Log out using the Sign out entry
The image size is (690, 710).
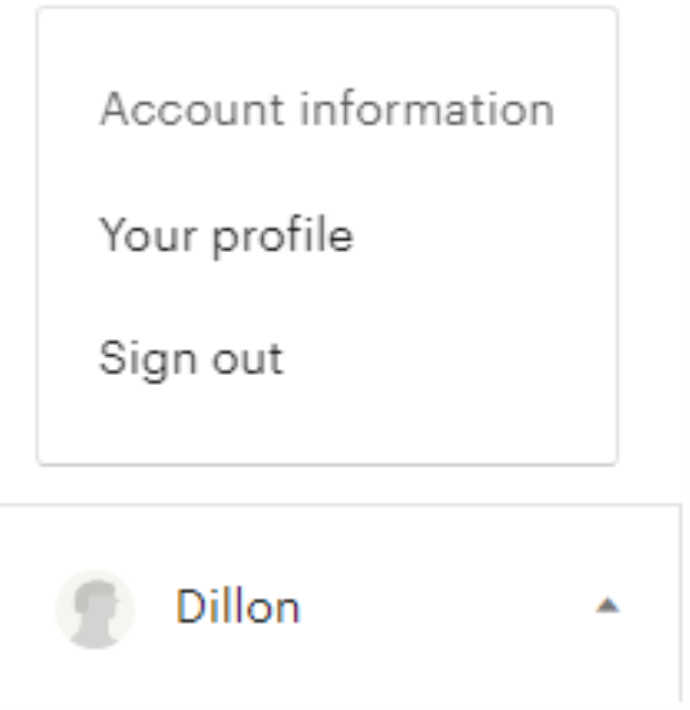(x=191, y=360)
